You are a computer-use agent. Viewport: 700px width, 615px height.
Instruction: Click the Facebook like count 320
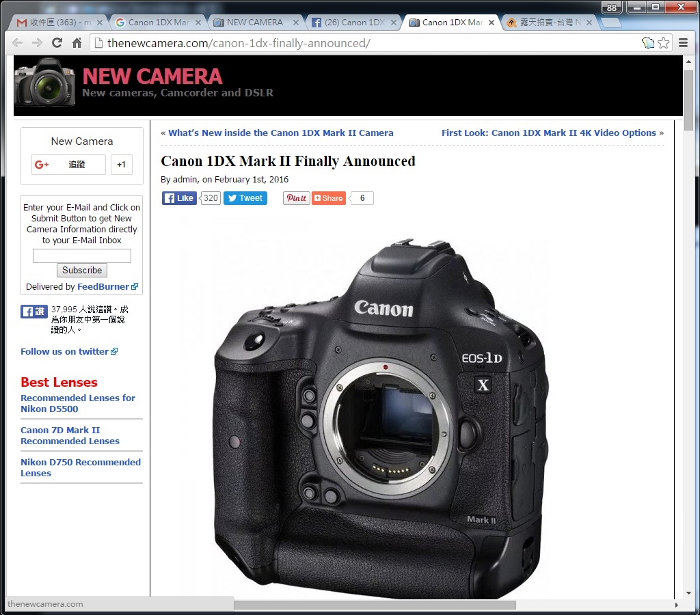(x=211, y=198)
